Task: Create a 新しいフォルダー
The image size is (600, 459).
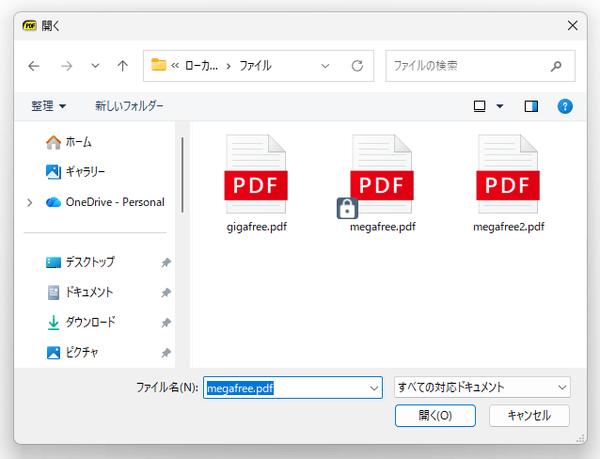Action: click(129, 106)
